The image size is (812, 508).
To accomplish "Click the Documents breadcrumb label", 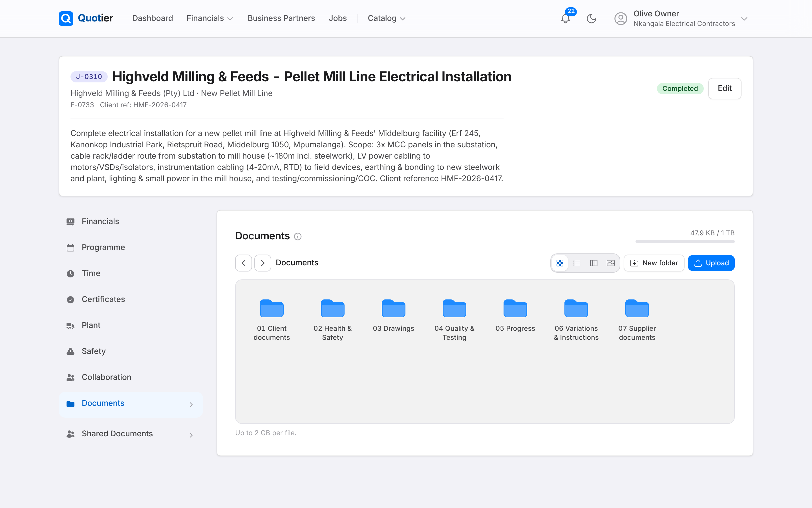I will pos(297,263).
